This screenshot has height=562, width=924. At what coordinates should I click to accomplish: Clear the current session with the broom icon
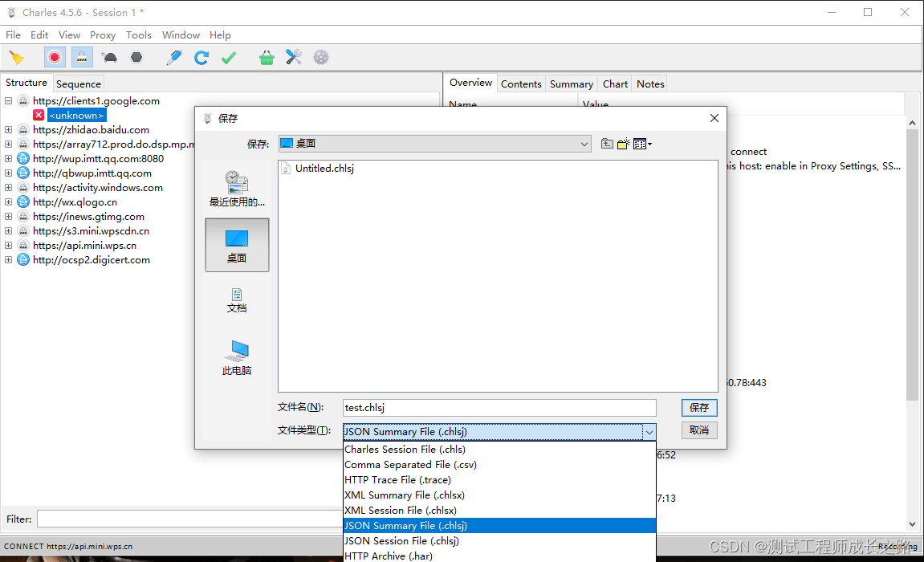coord(18,57)
